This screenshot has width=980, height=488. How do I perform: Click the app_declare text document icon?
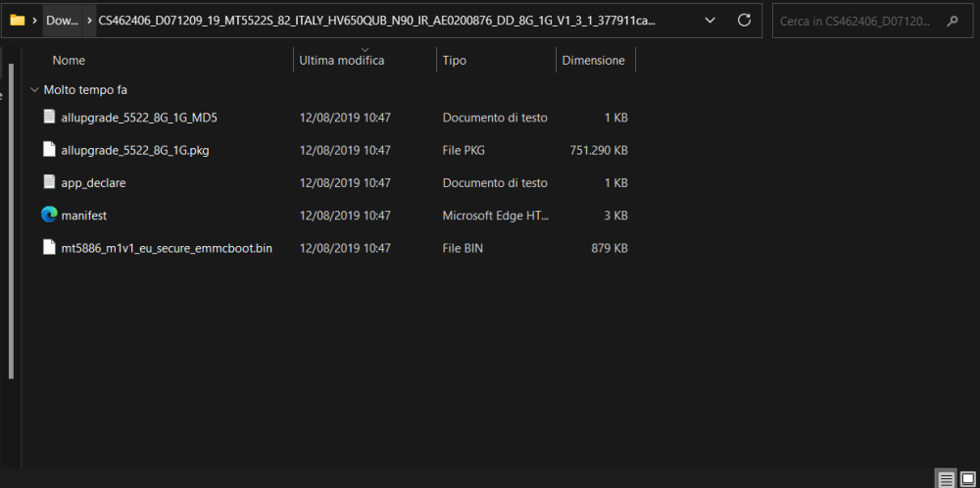[x=49, y=182]
